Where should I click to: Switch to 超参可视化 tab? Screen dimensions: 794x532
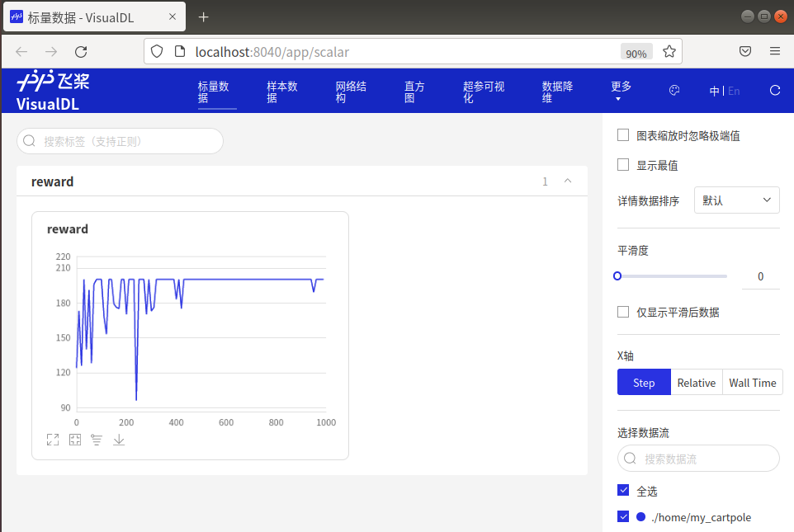click(x=484, y=92)
